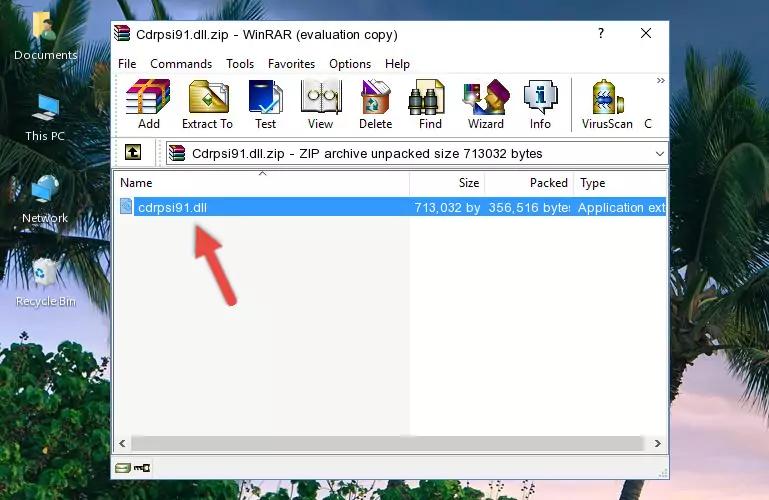Click the horizontal scrollbar right arrow
This screenshot has height=500, width=769.
pos(658,443)
